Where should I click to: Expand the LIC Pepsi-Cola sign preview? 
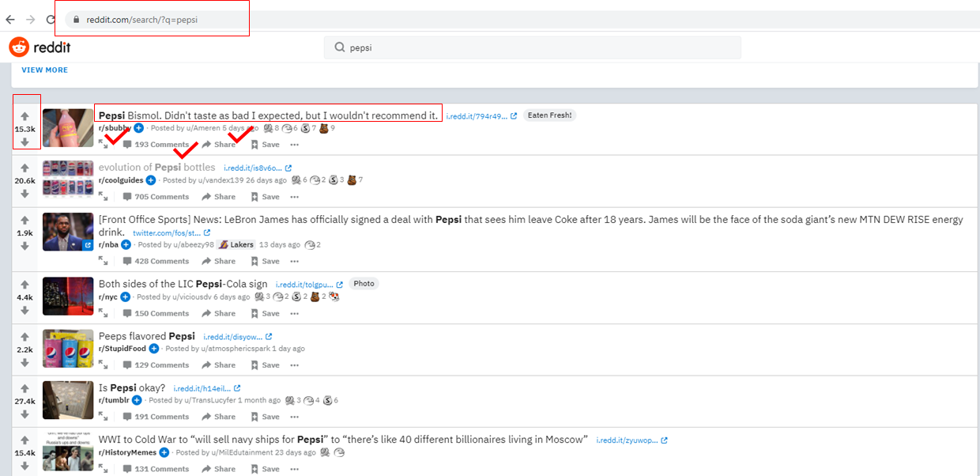tap(104, 313)
